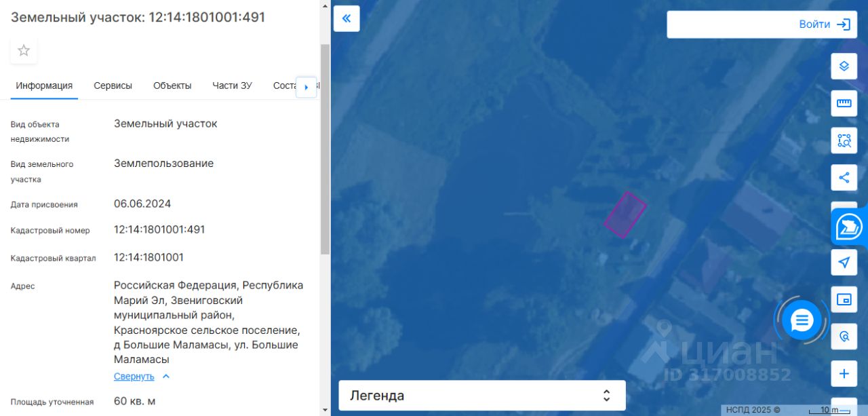Viewport: 868px width, 416px height.
Task: Click the scrollbar down arrow
Action: 325,410
